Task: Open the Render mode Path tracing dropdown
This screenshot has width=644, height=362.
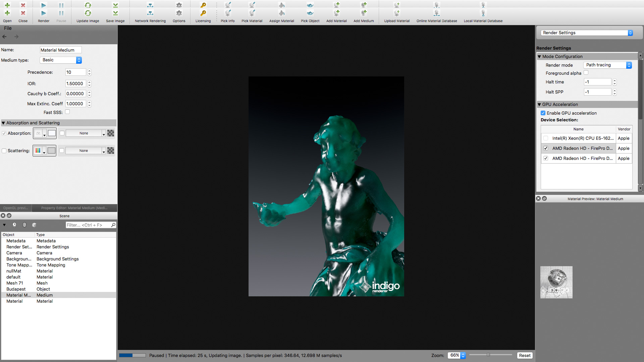Action: pos(607,65)
